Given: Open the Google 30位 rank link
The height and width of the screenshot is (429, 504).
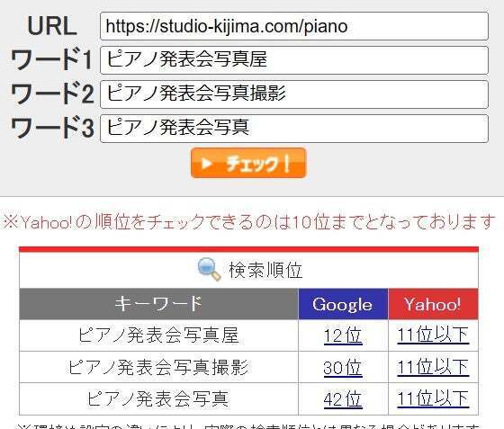Looking at the screenshot, I should pyautogui.click(x=343, y=367).
